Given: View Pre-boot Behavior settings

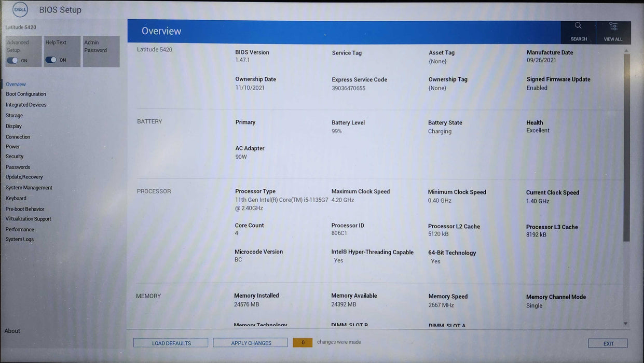Looking at the screenshot, I should point(23,208).
